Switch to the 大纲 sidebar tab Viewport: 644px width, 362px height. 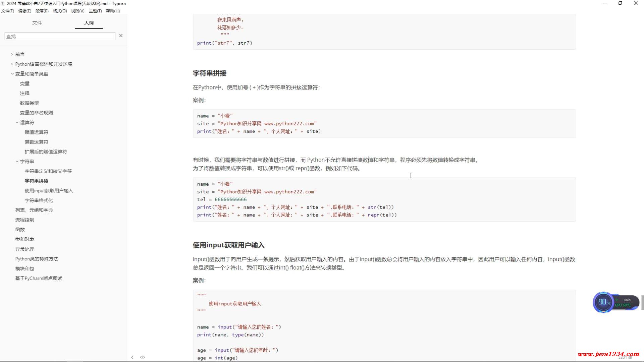(x=89, y=23)
